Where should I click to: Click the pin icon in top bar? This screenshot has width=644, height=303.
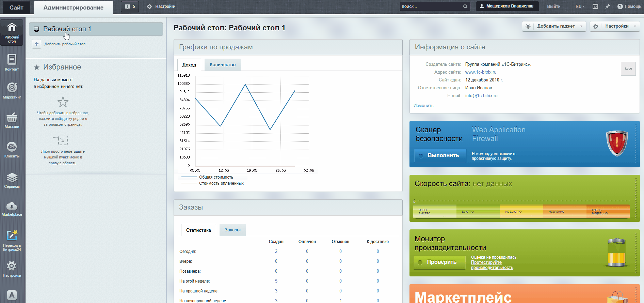coord(608,6)
